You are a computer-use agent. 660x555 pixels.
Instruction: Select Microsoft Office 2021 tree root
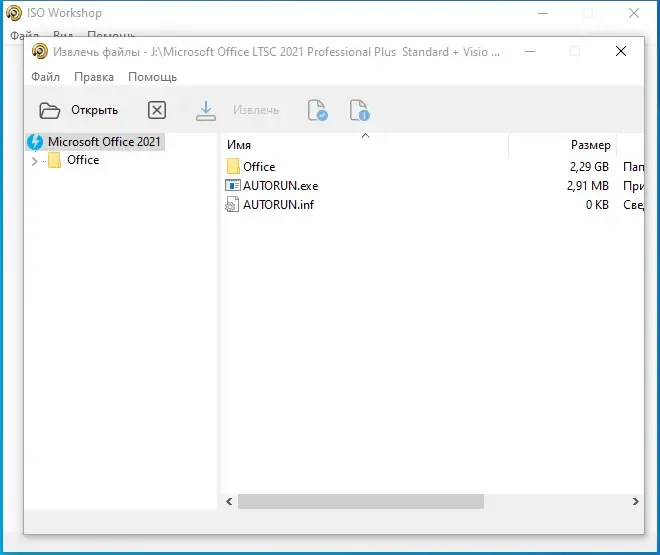tap(104, 142)
